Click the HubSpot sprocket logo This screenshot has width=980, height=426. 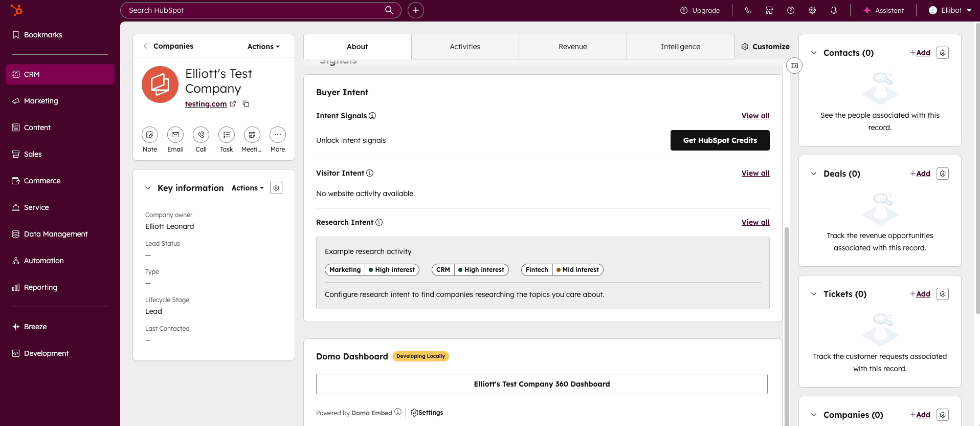pos(17,10)
